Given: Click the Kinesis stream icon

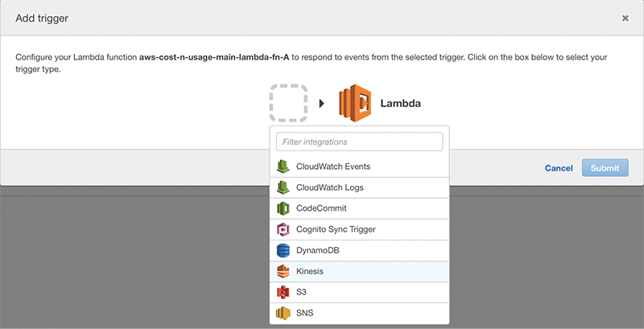Looking at the screenshot, I should pos(283,271).
